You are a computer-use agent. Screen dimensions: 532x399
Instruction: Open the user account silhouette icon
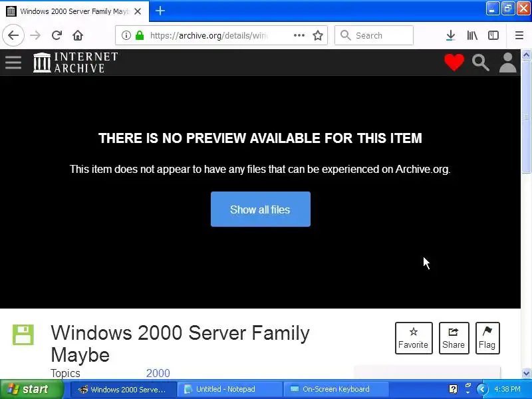pos(507,63)
